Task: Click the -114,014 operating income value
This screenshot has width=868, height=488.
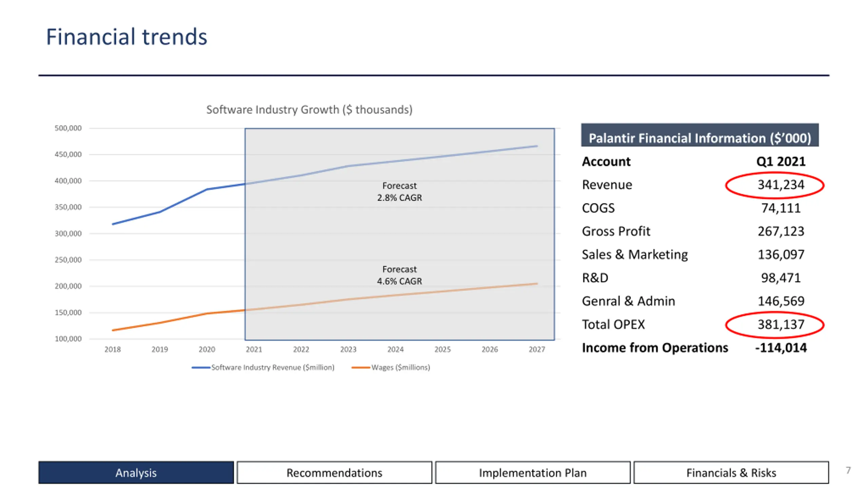Action: point(781,348)
